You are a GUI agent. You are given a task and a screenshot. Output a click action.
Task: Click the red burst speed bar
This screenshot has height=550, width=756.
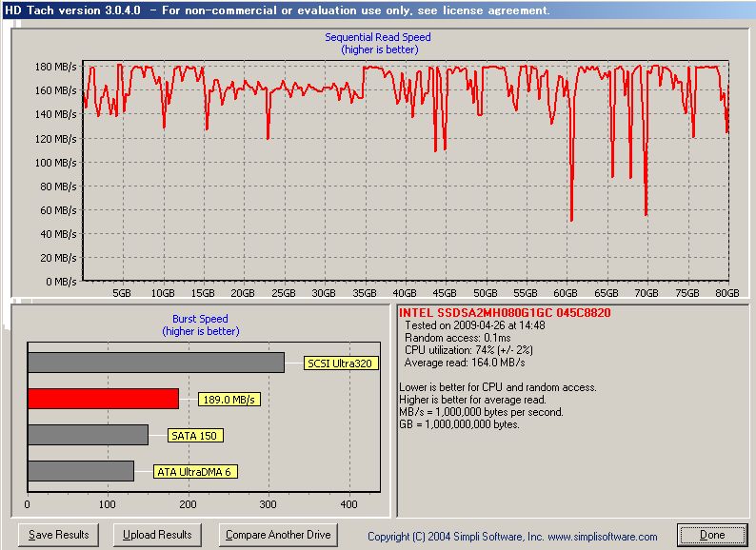click(103, 399)
